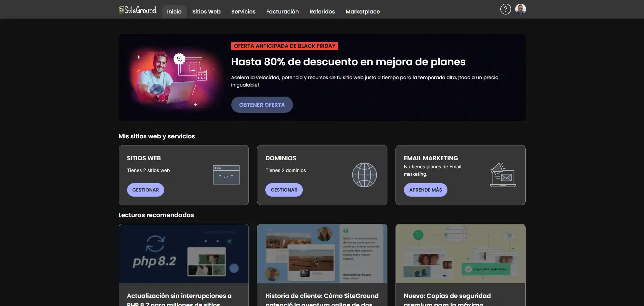
Task: Go to Facturación
Action: (x=283, y=11)
